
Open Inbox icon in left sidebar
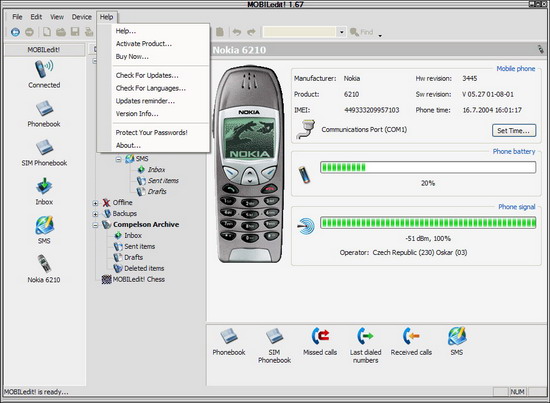[44, 186]
